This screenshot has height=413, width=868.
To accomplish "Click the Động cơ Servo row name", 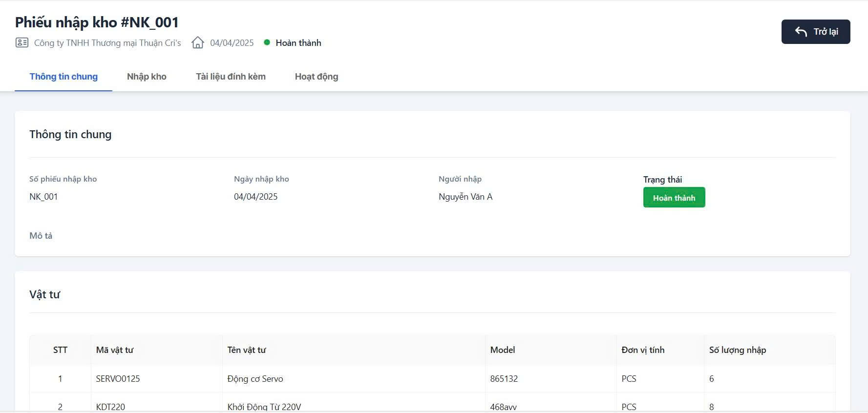I will click(x=255, y=379).
